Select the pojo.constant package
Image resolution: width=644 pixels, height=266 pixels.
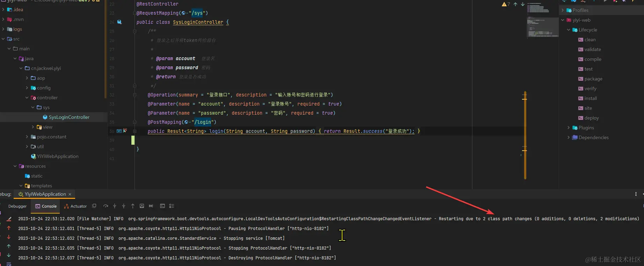[49, 137]
